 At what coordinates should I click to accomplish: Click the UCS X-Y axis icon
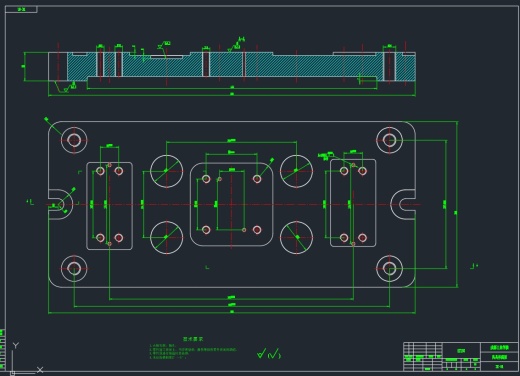click(x=26, y=358)
